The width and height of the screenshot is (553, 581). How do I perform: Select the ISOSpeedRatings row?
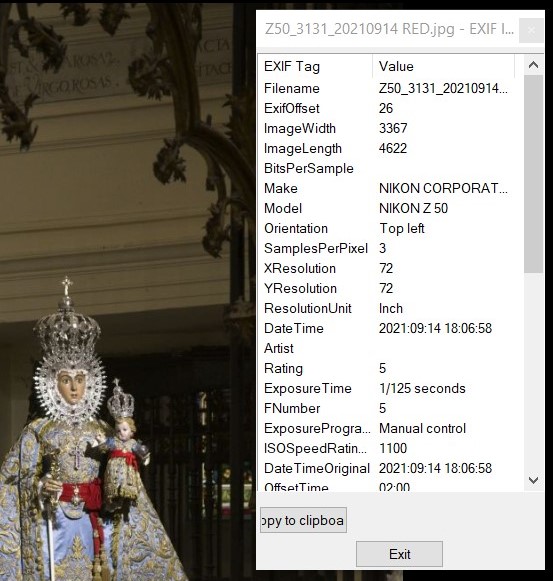391,449
